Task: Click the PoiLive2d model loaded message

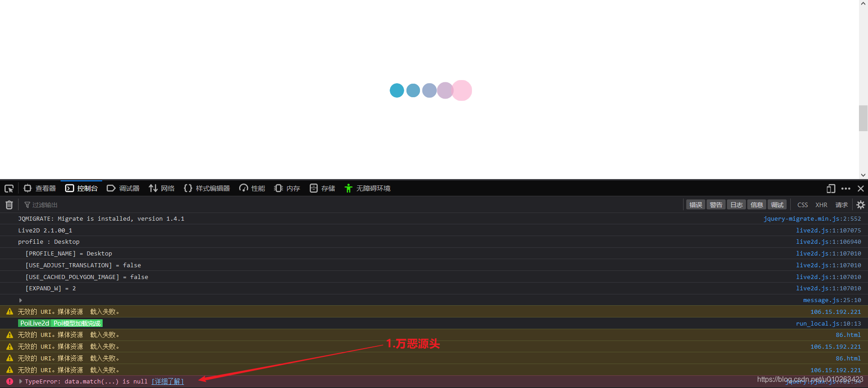Action: (60, 323)
